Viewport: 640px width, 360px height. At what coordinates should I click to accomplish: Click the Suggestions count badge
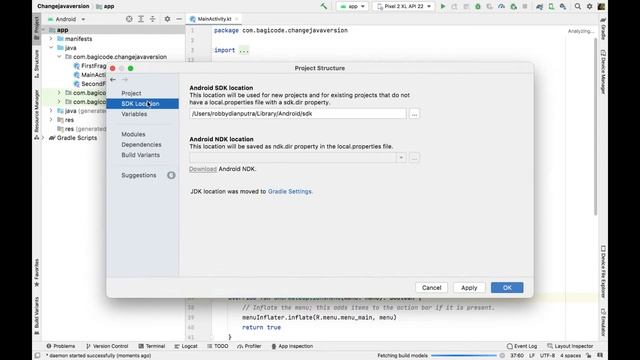171,175
